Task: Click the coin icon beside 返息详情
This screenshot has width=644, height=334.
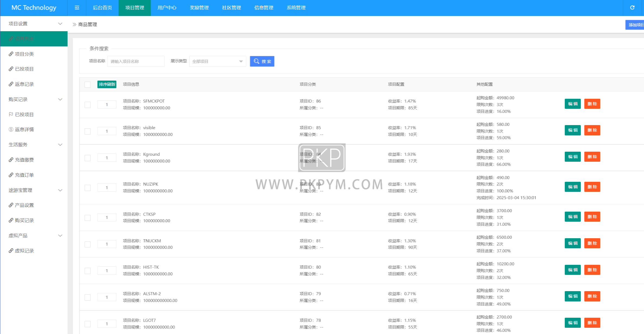Action: pyautogui.click(x=11, y=129)
